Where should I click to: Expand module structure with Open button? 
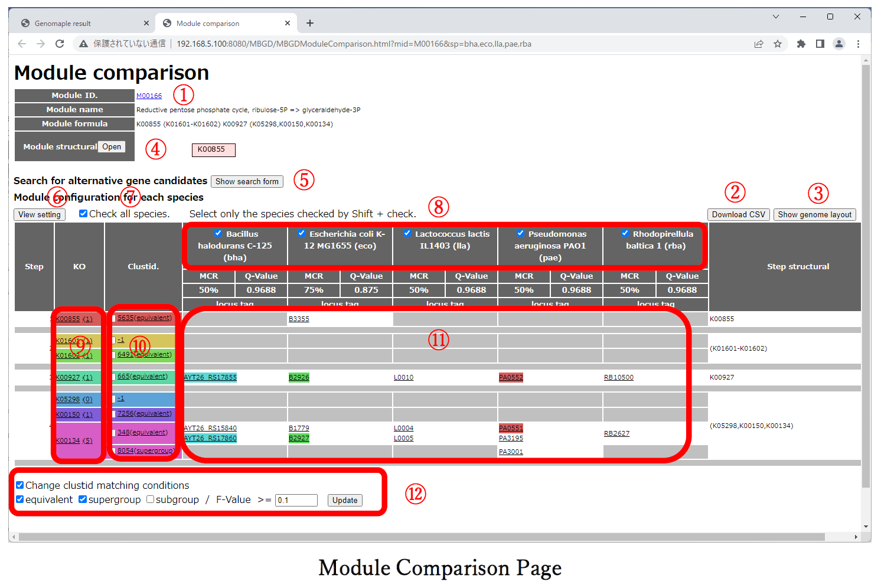tap(112, 147)
